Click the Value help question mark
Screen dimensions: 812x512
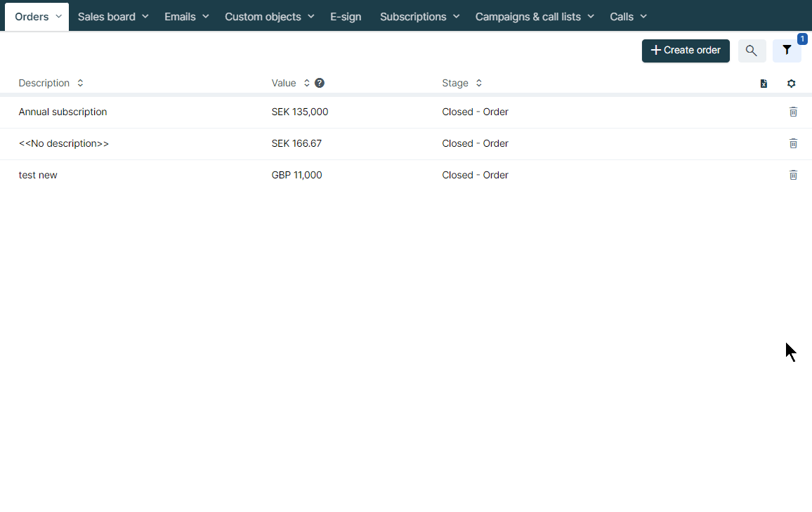tap(320, 83)
